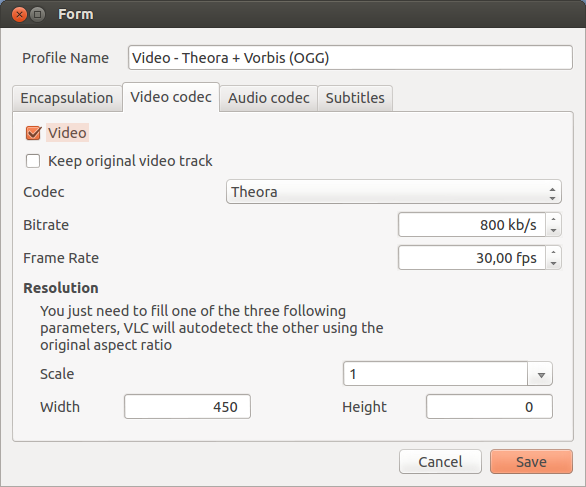Click the Bitrate increase arrow
Screen dimensions: 586x487
[553, 219]
